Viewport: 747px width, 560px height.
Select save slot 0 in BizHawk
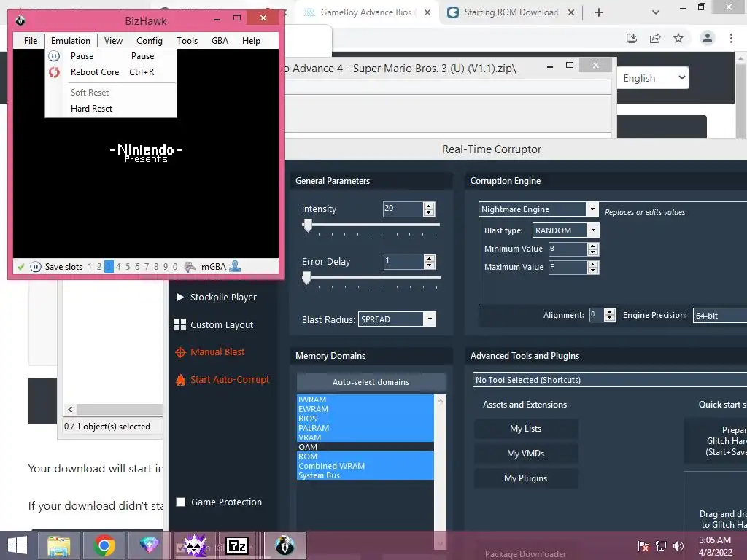175,267
